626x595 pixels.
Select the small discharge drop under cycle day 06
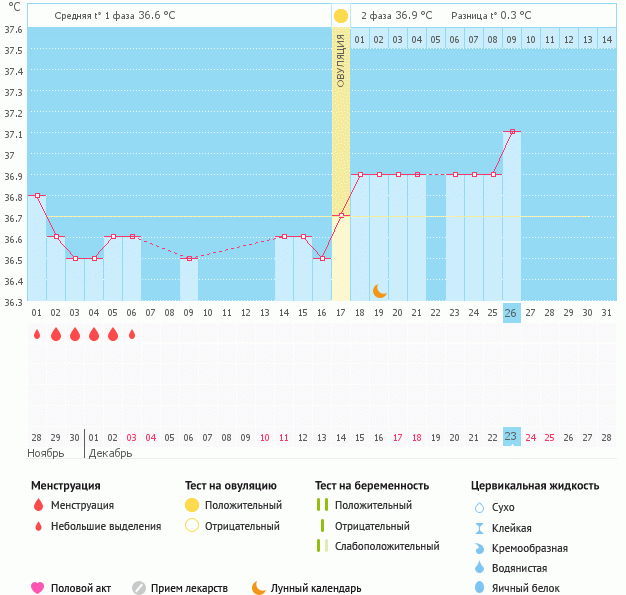pos(132,334)
